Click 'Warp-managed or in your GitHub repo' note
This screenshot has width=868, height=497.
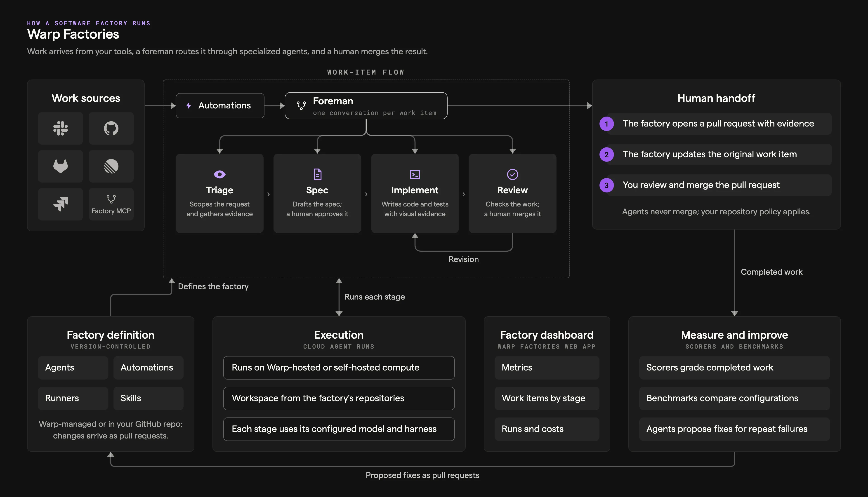coord(111,430)
